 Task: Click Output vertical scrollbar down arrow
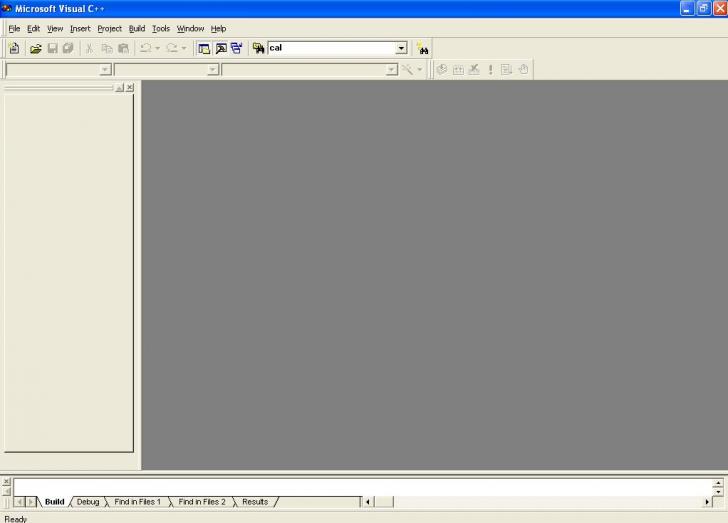tap(718, 491)
